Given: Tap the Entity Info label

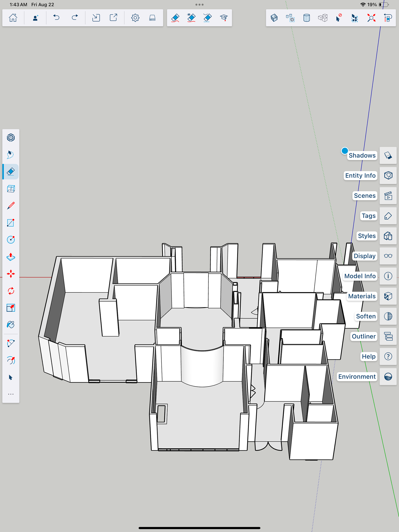Looking at the screenshot, I should coord(360,176).
